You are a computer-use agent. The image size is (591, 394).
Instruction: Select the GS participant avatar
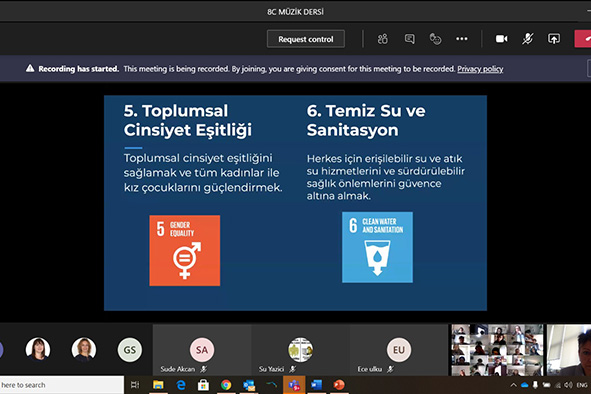(x=130, y=350)
